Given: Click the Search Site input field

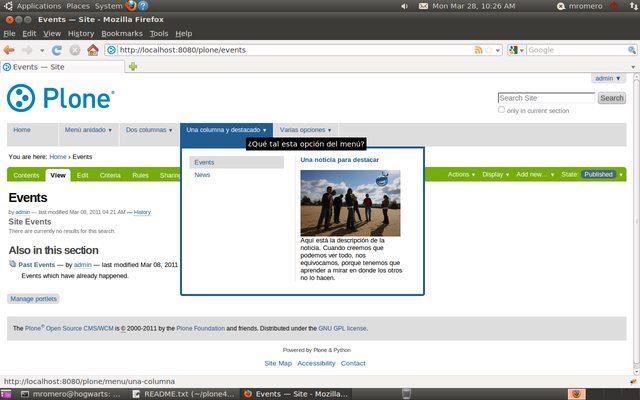Looking at the screenshot, I should 546,98.
